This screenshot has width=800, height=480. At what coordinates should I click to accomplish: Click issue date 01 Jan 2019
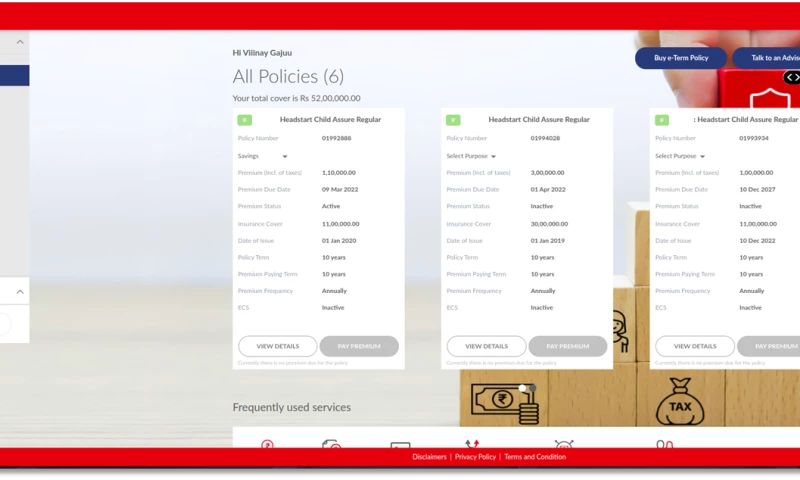click(x=547, y=241)
